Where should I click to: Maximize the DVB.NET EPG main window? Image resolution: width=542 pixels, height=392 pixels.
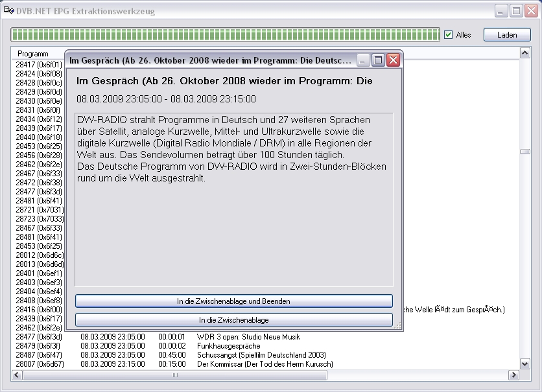pyautogui.click(x=515, y=11)
